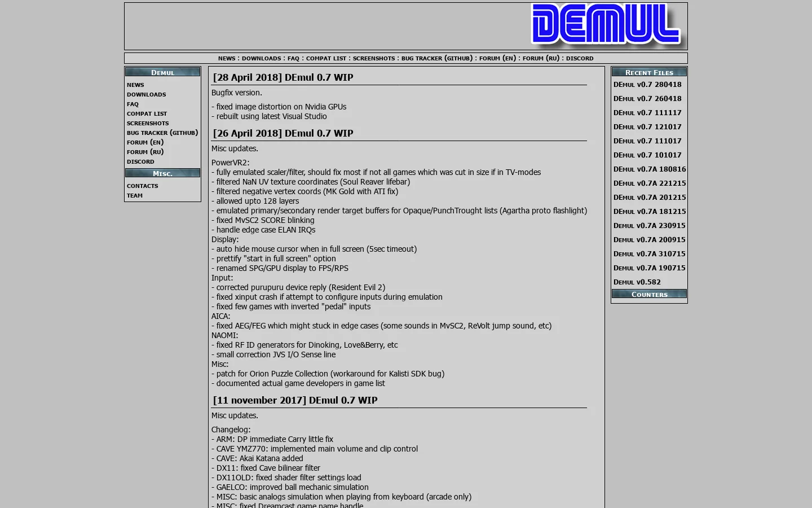Click the Demul sidebar panel header
This screenshot has height=508, width=812.
coord(162,72)
